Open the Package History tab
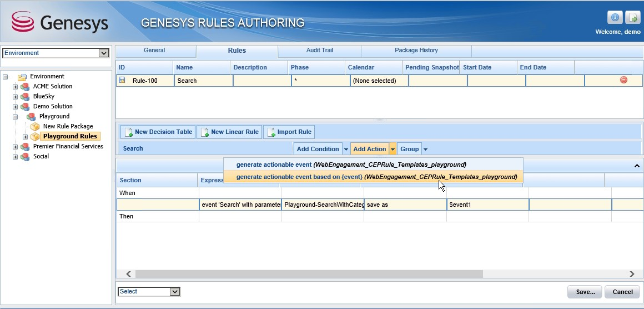Image resolution: width=644 pixels, height=309 pixels. (416, 51)
